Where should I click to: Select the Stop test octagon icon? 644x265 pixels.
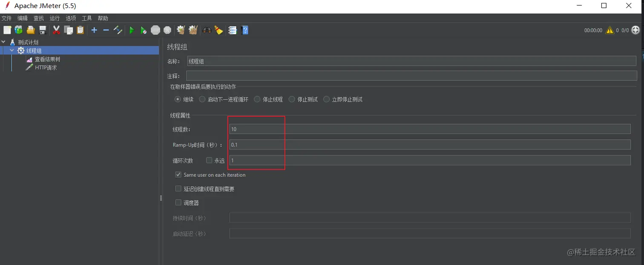click(155, 30)
